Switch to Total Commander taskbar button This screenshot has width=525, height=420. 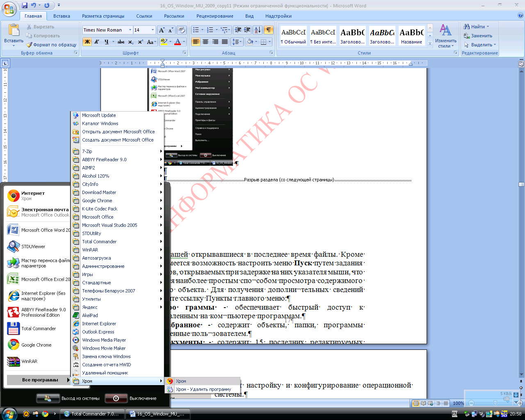(x=92, y=414)
